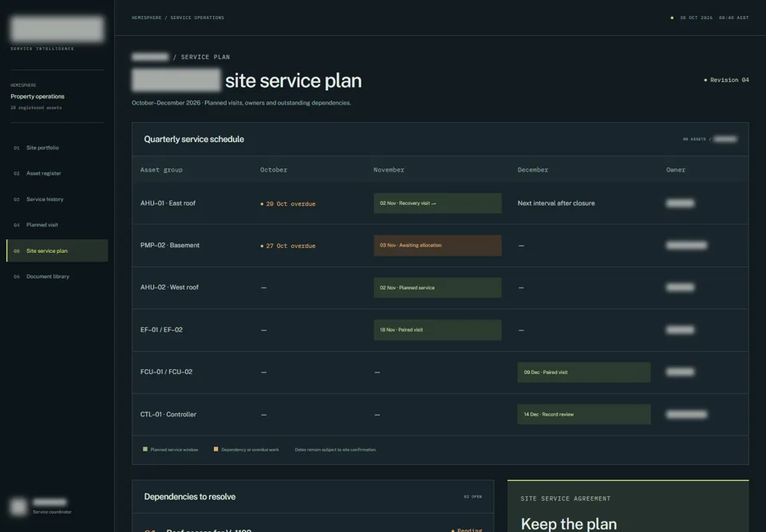Image resolution: width=766 pixels, height=532 pixels.
Task: Click the Asset group column header
Action: point(161,170)
